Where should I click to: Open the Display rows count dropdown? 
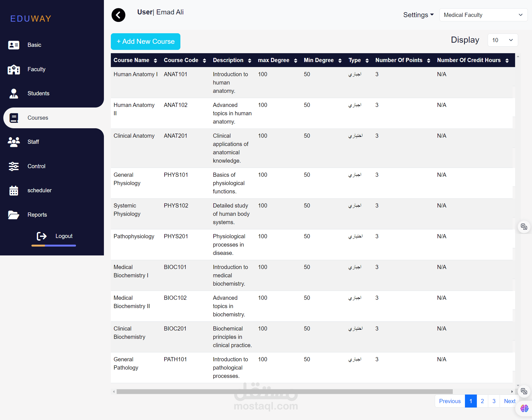coord(502,40)
